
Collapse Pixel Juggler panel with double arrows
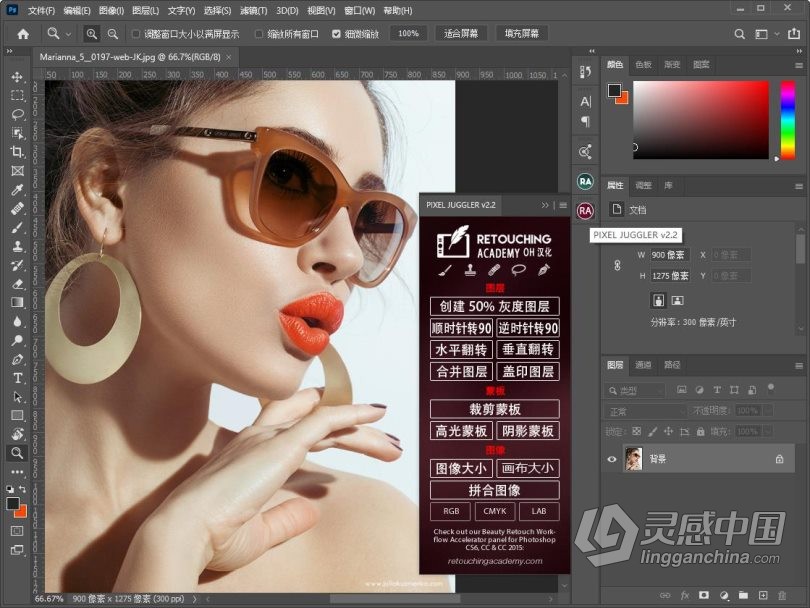(x=545, y=205)
